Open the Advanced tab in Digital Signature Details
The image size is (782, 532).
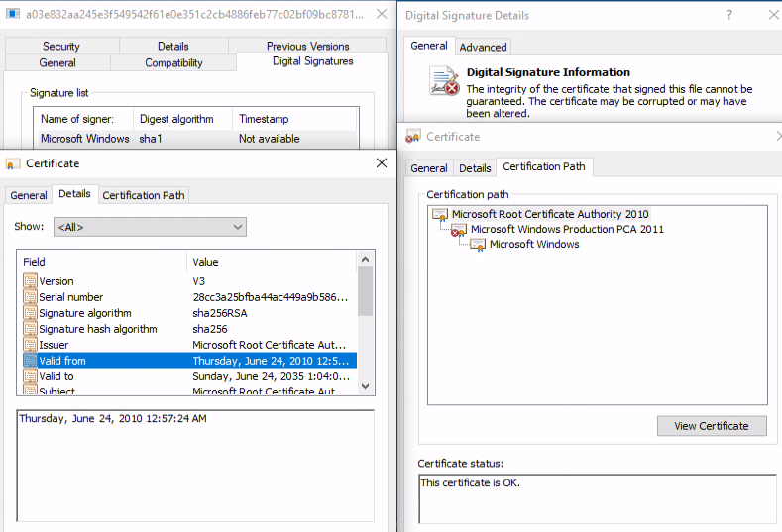(483, 47)
